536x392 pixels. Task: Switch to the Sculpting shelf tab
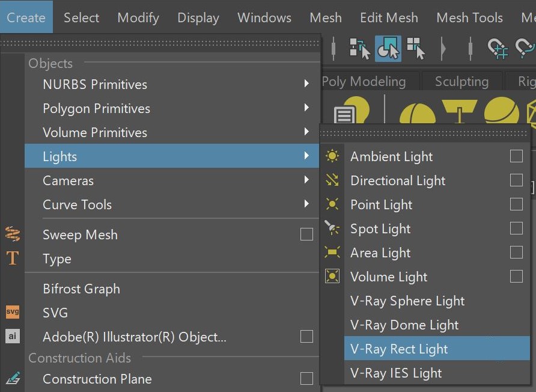point(462,81)
